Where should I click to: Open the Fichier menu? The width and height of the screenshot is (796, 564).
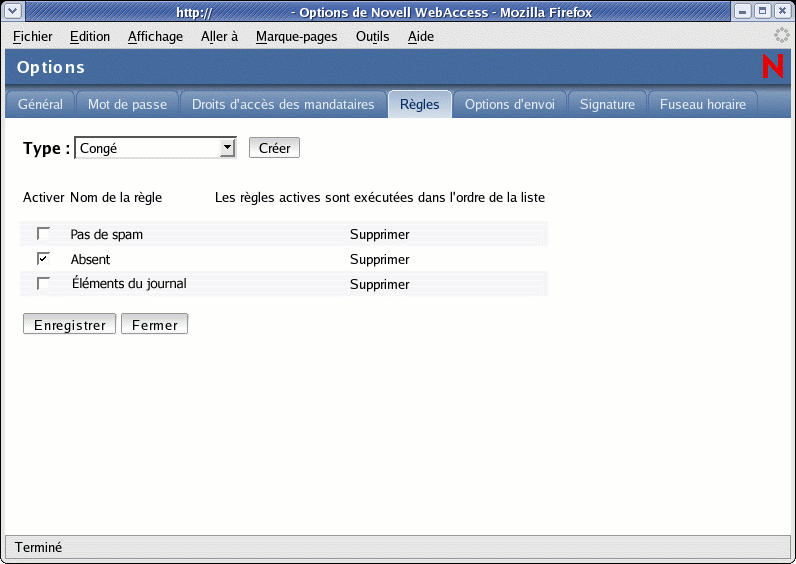click(x=32, y=37)
